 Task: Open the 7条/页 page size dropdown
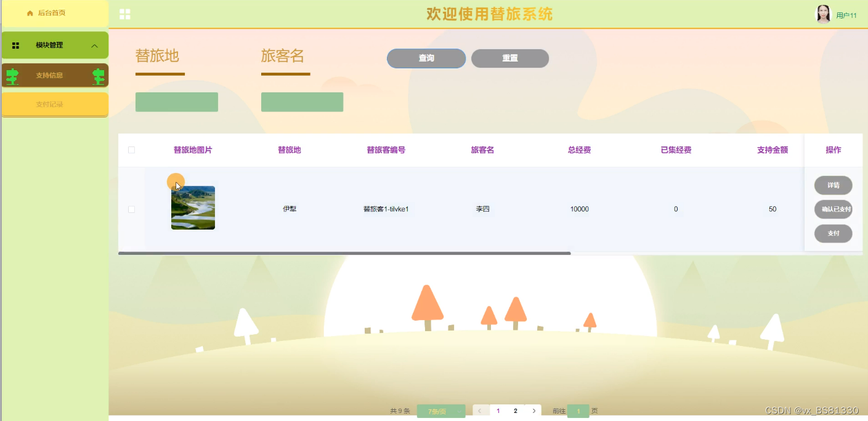[441, 411]
